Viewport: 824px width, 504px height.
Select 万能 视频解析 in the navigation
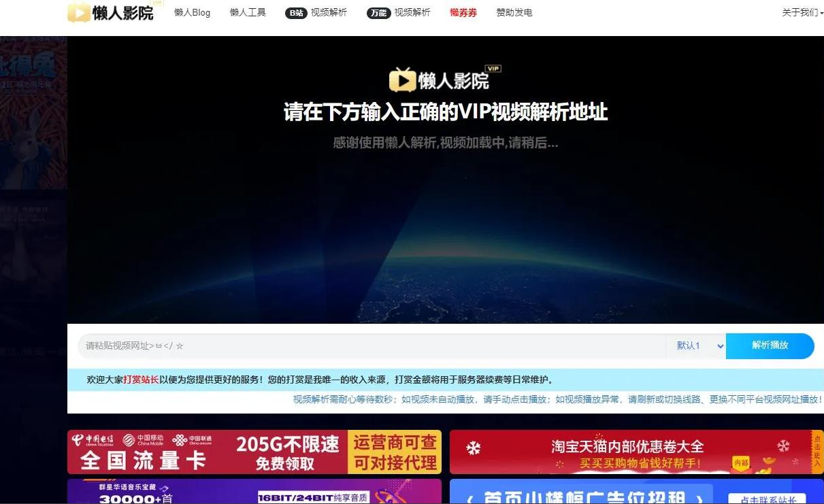click(x=399, y=12)
